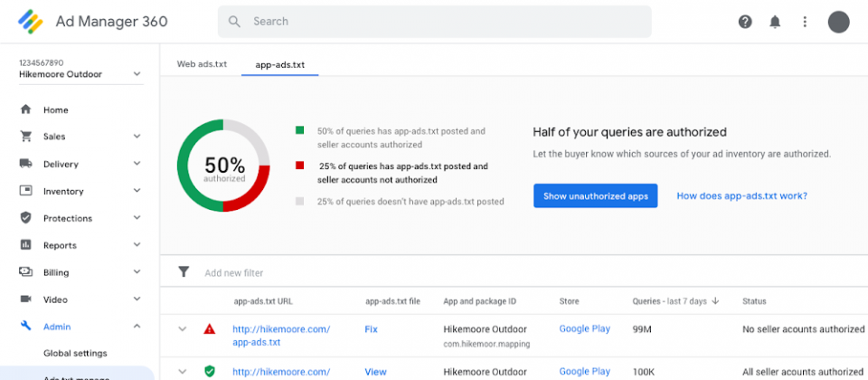
Task: Click the filter funnel icon
Action: coord(184,272)
